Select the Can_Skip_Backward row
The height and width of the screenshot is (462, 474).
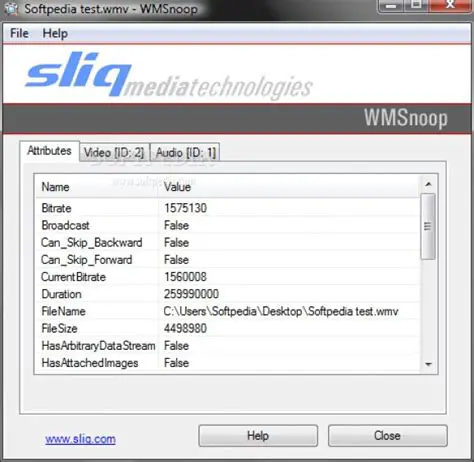[x=228, y=243]
